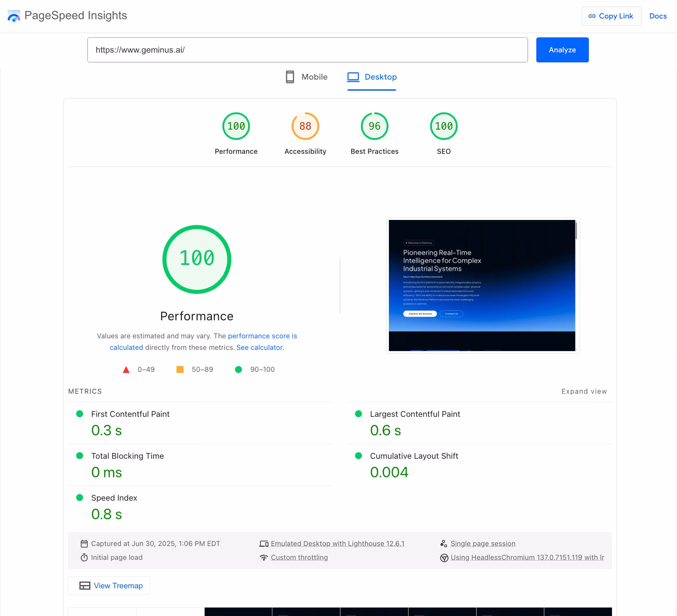Image resolution: width=677 pixels, height=616 pixels.
Task: Click the Emulated Desktop with Lighthouse 12.6.1 text
Action: 338,544
